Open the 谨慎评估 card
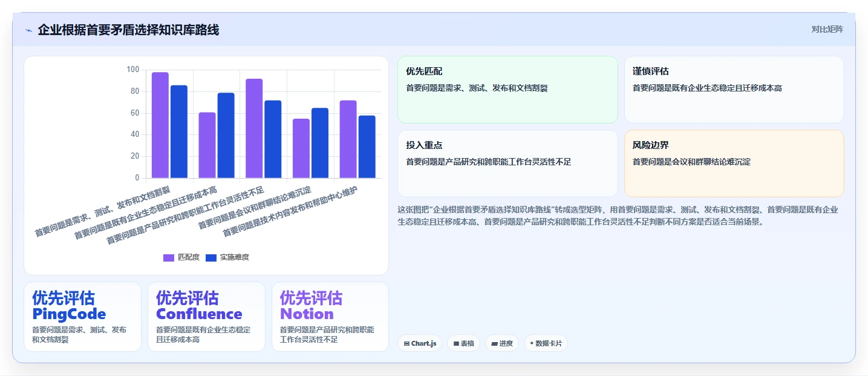The width and height of the screenshot is (868, 376). [x=734, y=90]
